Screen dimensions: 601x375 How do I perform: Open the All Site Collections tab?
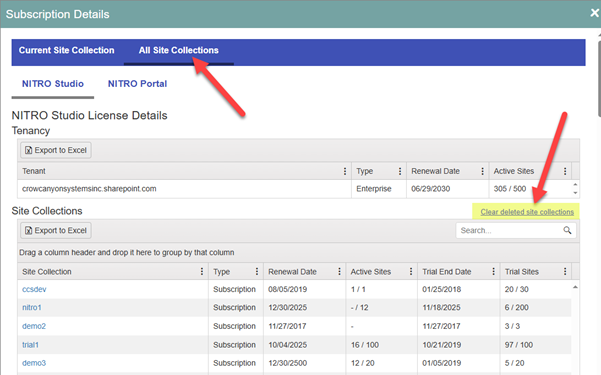179,50
